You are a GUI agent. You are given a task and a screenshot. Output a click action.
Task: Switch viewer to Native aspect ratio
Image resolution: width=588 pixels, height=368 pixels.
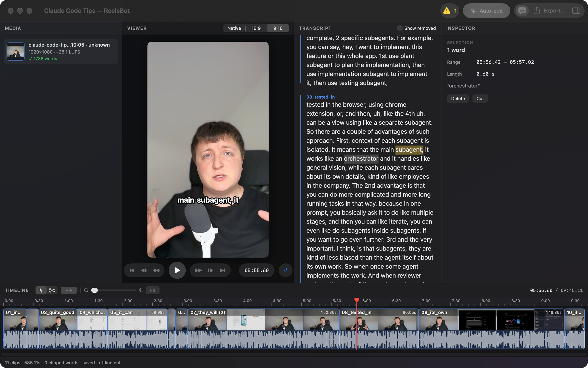pos(234,28)
